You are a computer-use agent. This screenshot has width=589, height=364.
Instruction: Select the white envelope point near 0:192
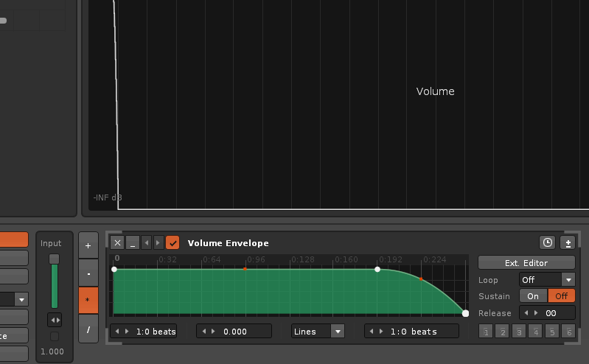(377, 270)
